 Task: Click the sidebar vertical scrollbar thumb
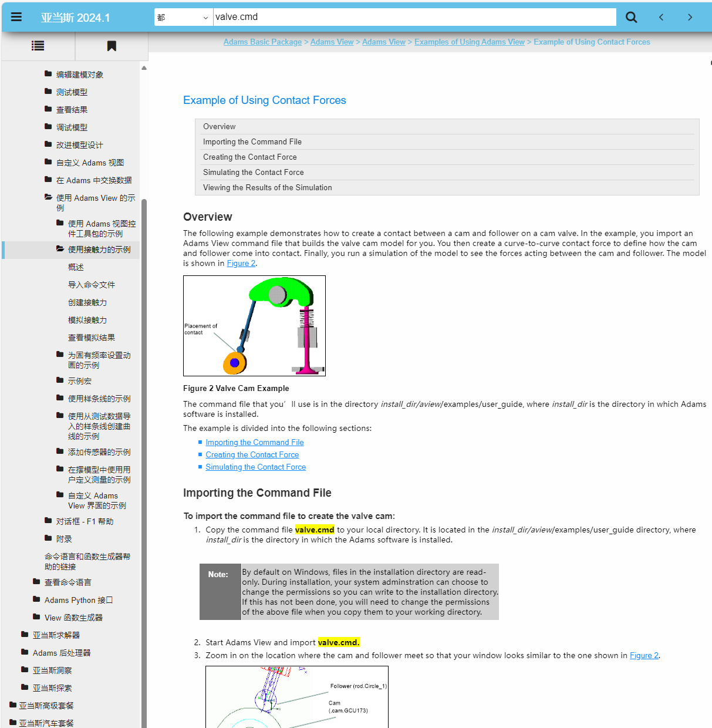point(144,464)
